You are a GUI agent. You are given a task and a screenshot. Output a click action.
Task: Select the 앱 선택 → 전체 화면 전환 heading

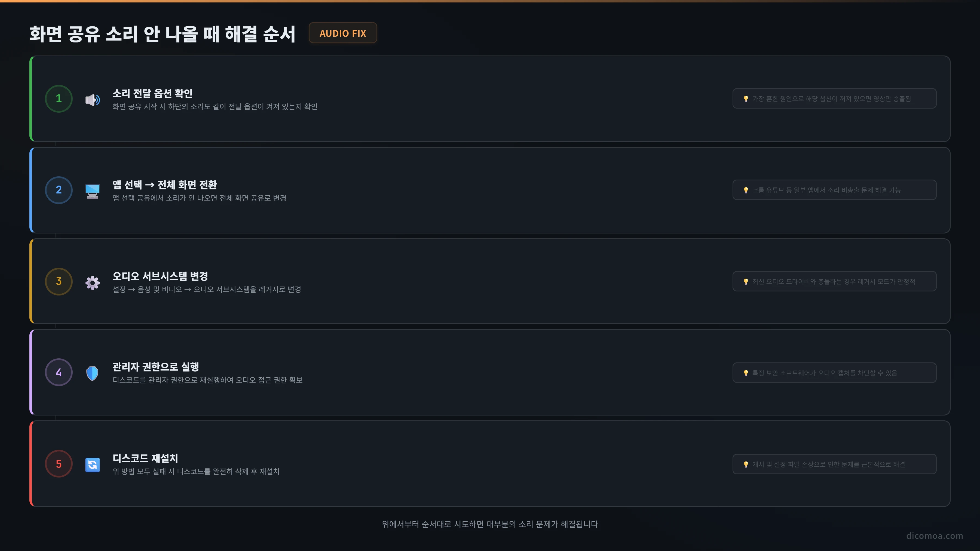[x=164, y=185]
